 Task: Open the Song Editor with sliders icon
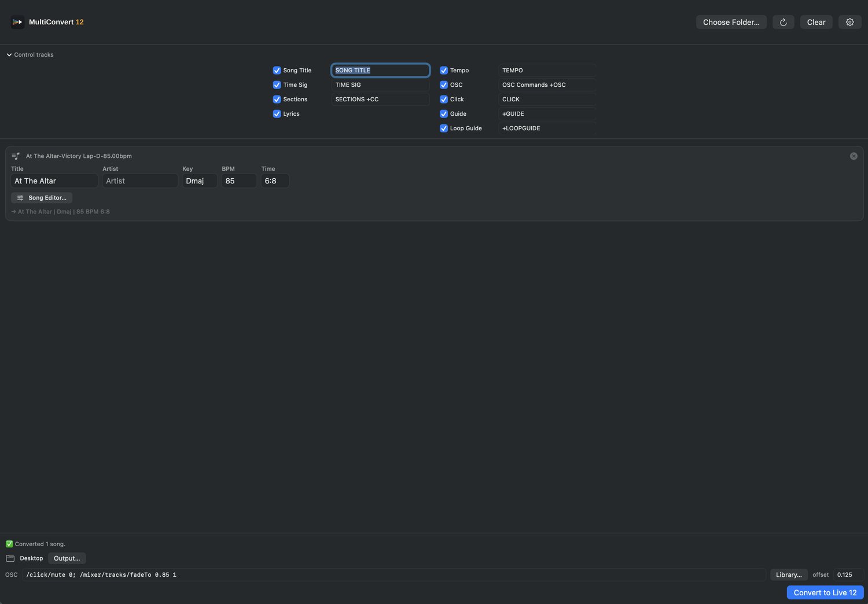point(42,198)
